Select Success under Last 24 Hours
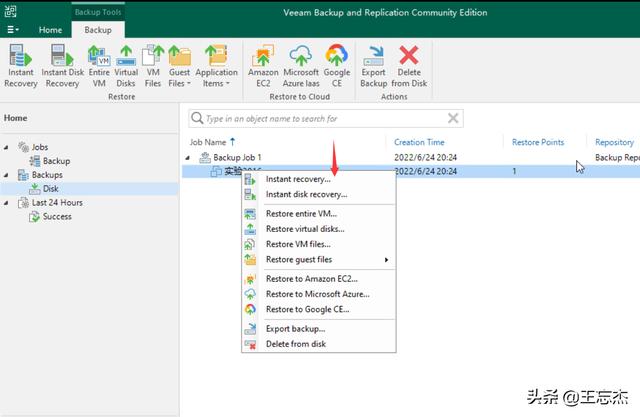 point(57,216)
